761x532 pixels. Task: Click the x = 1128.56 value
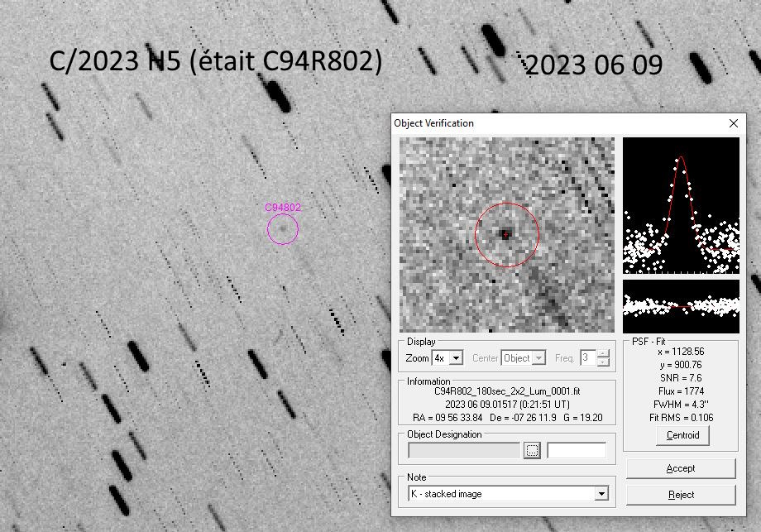(x=681, y=352)
